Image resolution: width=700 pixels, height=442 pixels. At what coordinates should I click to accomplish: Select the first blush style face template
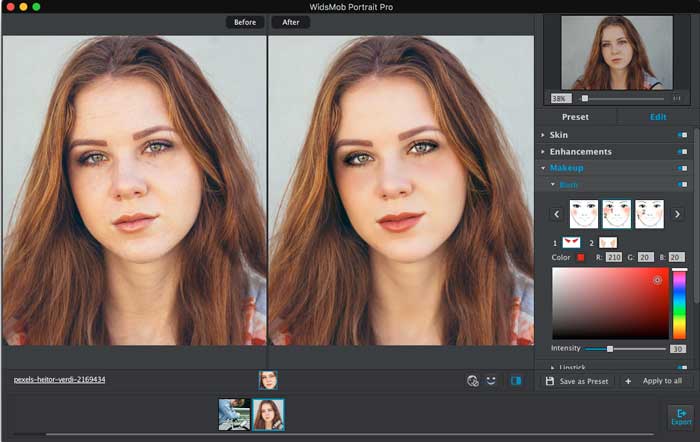(x=584, y=214)
